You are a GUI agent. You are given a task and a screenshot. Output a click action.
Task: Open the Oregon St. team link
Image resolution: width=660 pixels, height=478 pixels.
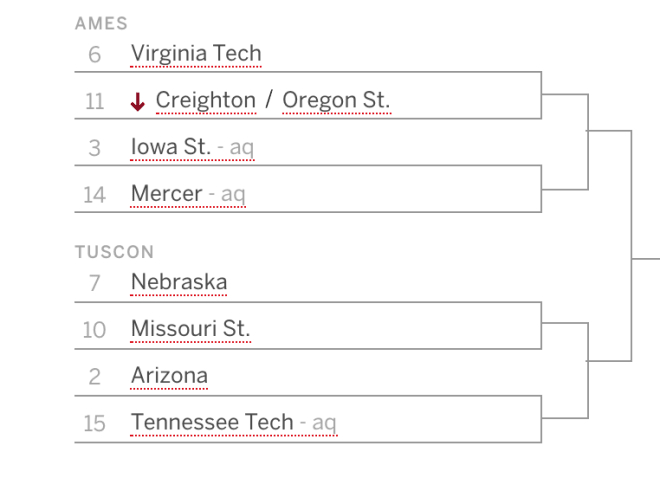(x=336, y=100)
